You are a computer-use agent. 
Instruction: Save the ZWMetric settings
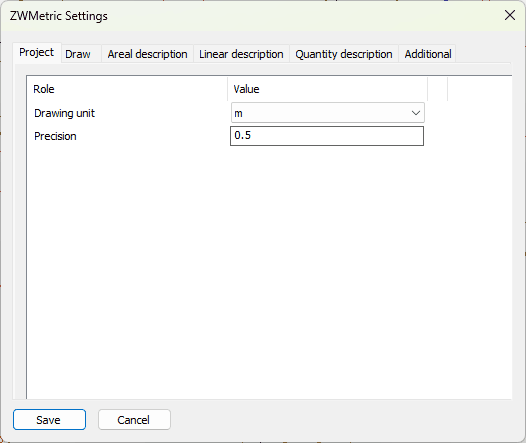coord(49,420)
